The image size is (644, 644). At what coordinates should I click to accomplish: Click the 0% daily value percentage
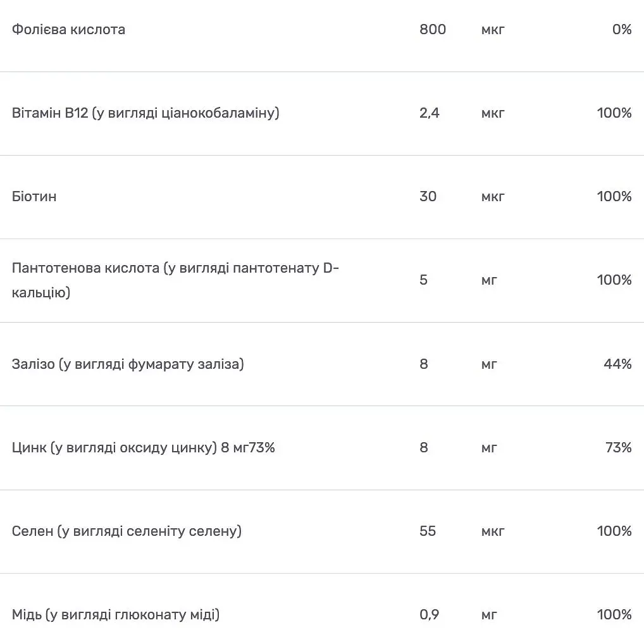[x=621, y=30]
